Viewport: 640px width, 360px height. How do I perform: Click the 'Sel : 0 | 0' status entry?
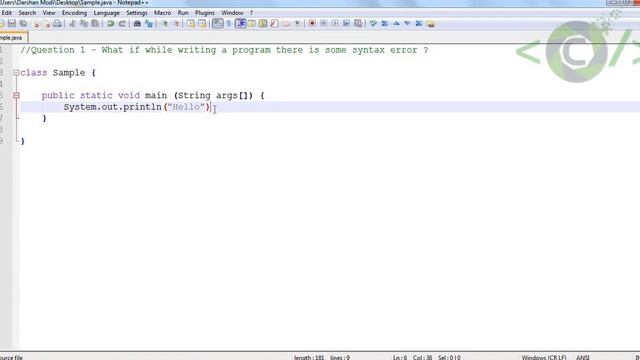[x=449, y=357]
